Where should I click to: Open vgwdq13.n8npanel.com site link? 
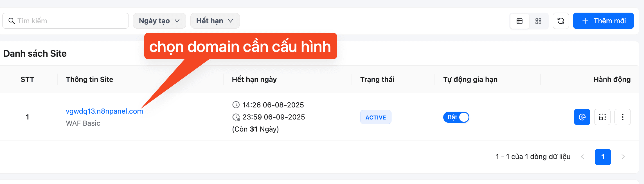(104, 111)
